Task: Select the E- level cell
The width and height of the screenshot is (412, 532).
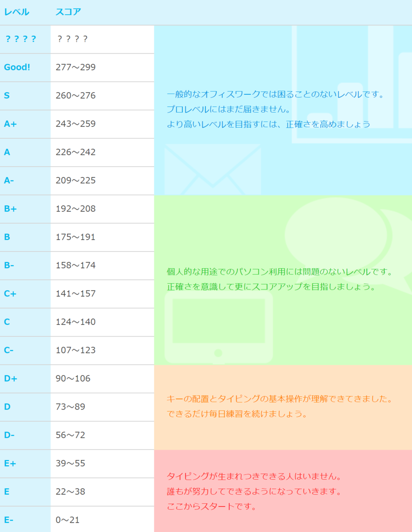Action: click(25, 520)
